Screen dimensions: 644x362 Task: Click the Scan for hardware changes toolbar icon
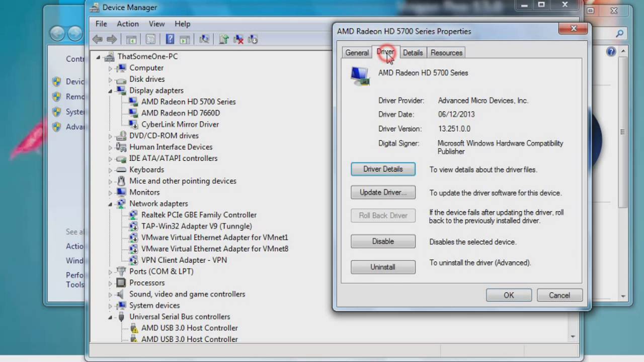(204, 39)
